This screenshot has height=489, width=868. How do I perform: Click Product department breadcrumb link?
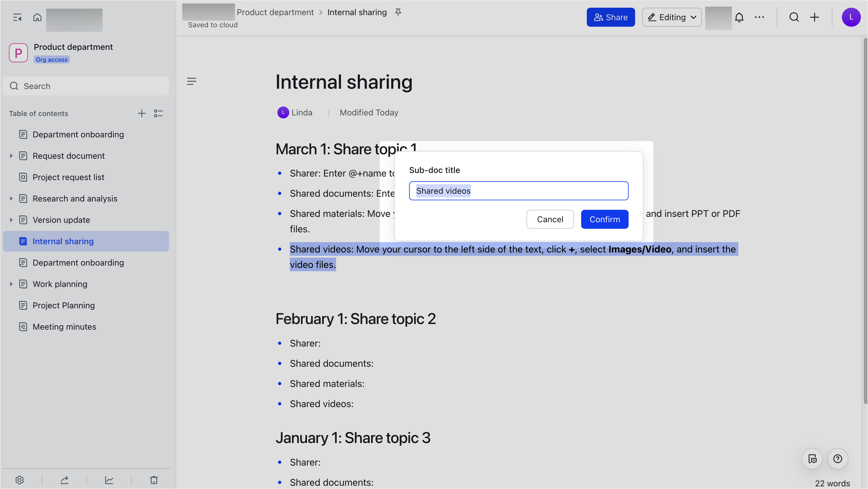[275, 12]
